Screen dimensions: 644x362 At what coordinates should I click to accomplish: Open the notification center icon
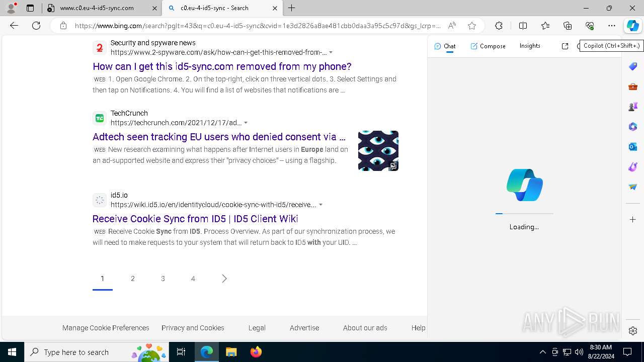tap(627, 352)
